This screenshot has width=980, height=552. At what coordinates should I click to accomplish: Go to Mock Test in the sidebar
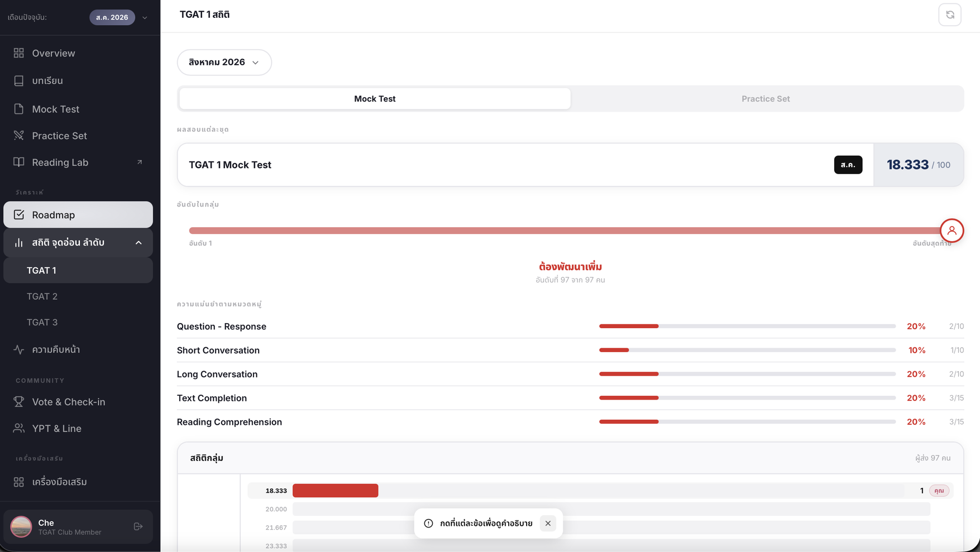click(x=78, y=109)
